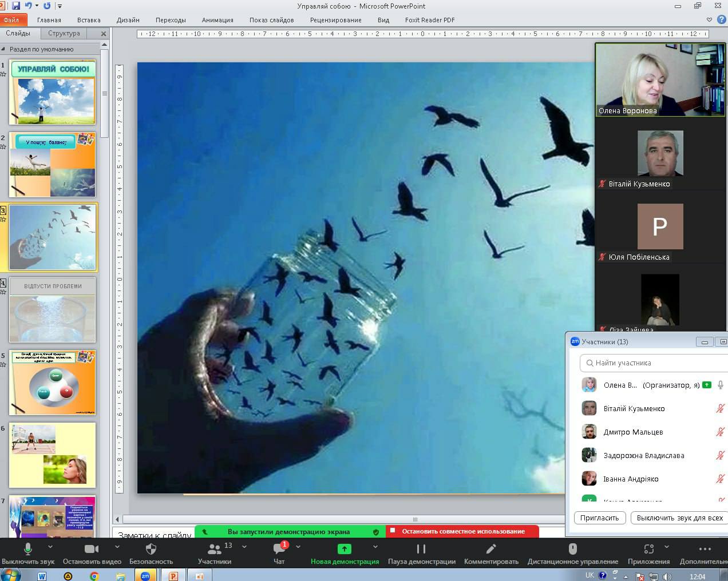This screenshot has height=581, width=728.
Task: Open the Participants panel icon
Action: click(x=215, y=550)
